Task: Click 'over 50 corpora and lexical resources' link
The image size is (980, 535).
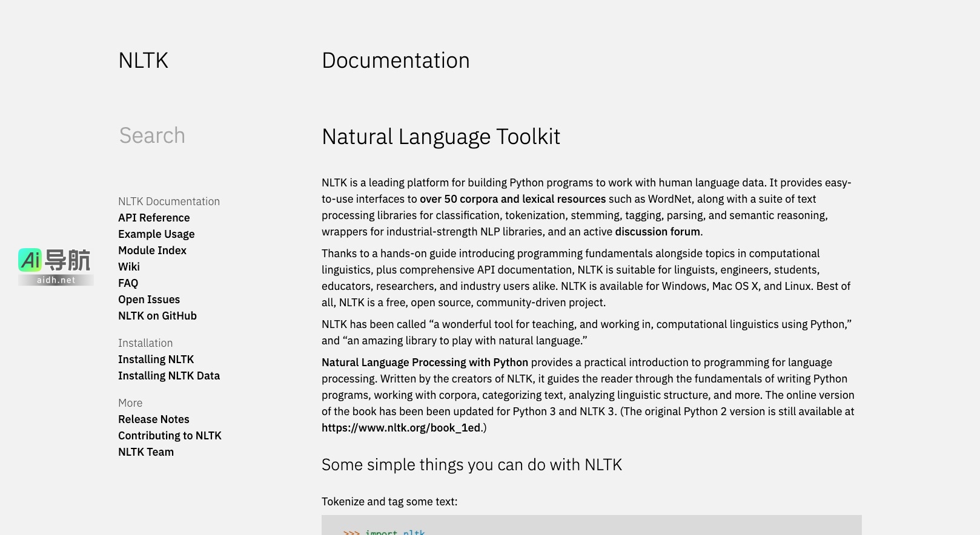Action: (512, 199)
